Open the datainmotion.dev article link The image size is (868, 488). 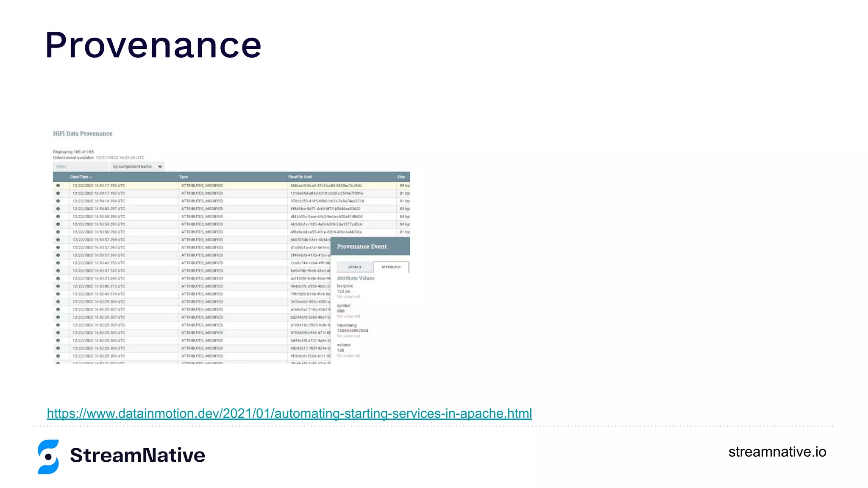pyautogui.click(x=289, y=413)
